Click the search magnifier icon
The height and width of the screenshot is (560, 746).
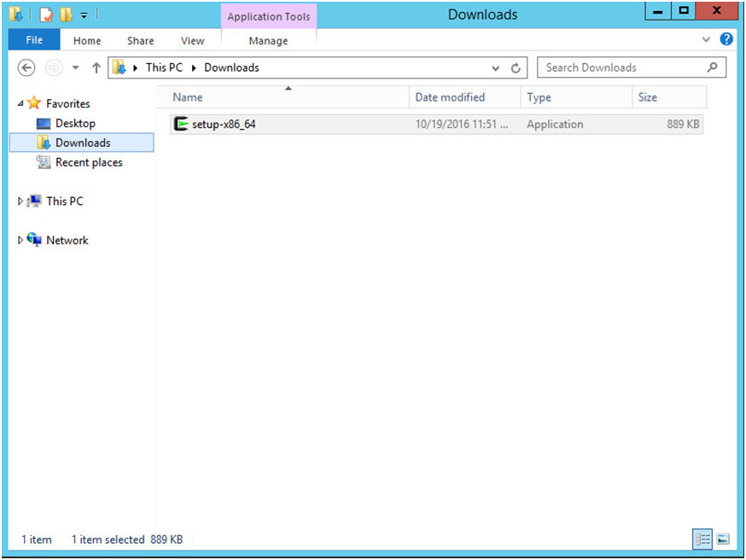[712, 67]
